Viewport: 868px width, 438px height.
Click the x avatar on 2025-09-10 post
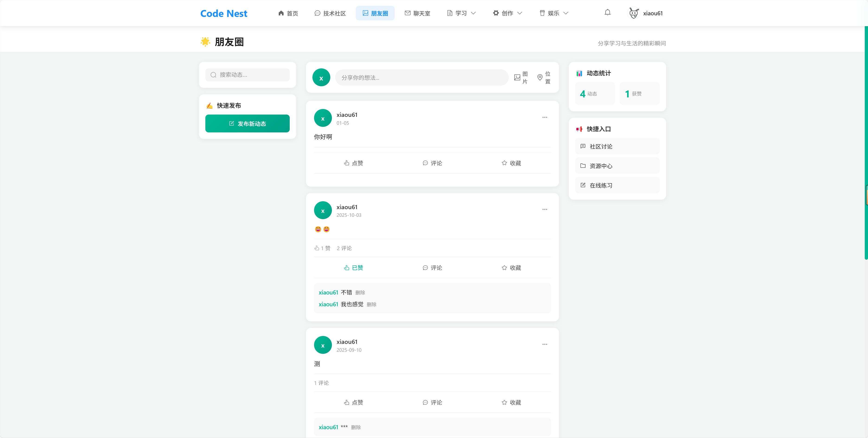click(x=322, y=345)
